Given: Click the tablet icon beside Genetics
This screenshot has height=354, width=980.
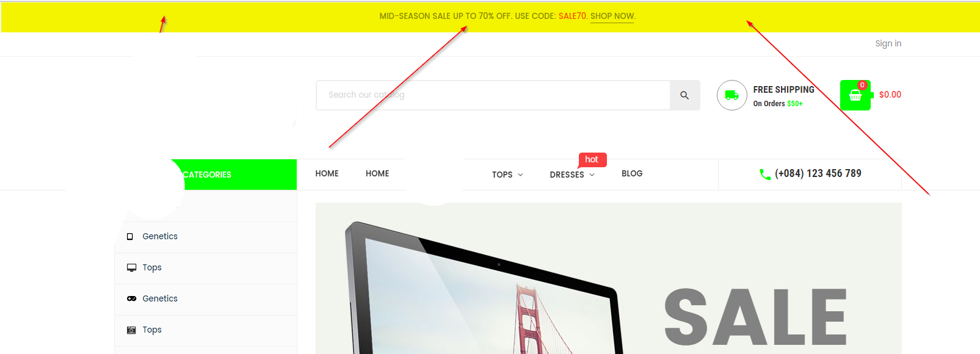Looking at the screenshot, I should click(x=130, y=237).
